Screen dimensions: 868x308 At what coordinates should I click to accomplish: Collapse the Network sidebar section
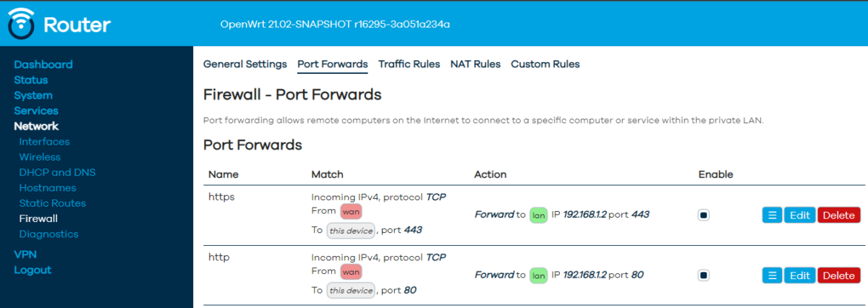(x=36, y=126)
